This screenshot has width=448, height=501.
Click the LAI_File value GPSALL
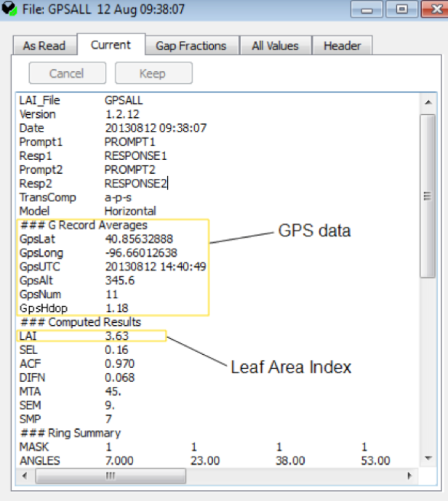124,100
